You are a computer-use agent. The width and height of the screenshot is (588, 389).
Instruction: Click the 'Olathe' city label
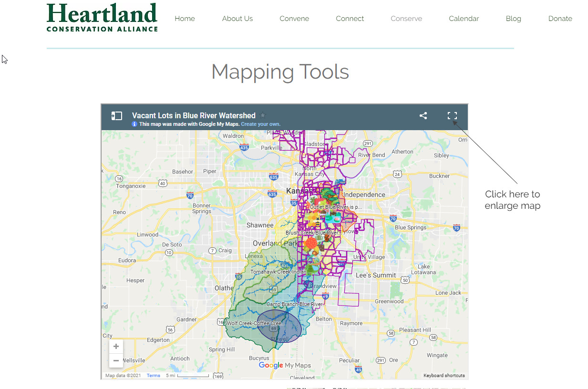tap(224, 288)
